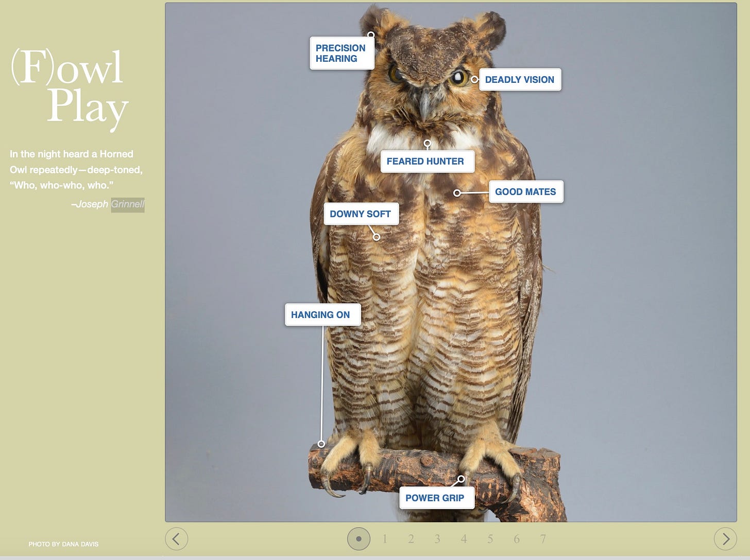Click the Power Grip hotspot dot near the talons
This screenshot has height=560, width=750.
(x=461, y=479)
